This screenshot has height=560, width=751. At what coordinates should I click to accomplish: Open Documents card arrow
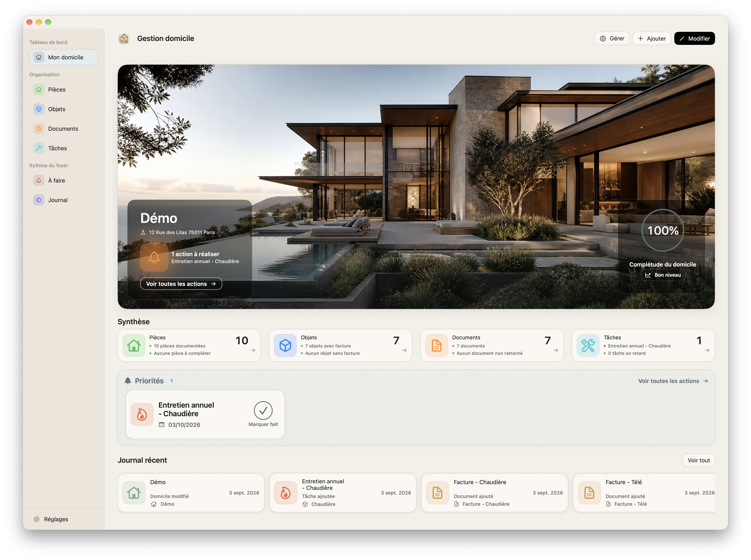(x=555, y=351)
